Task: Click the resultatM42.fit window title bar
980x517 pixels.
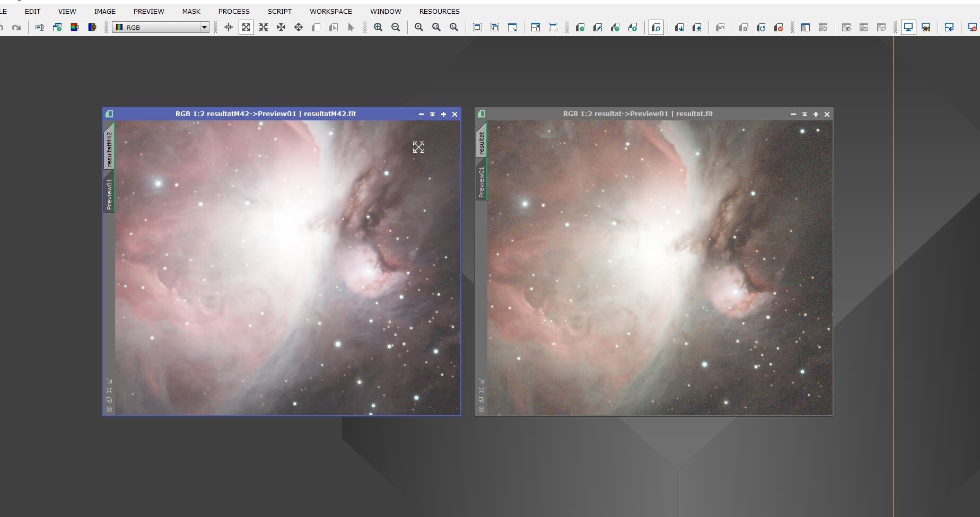Action: 265,114
